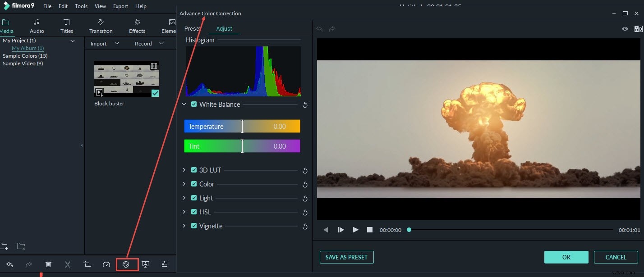The height and width of the screenshot is (277, 644).
Task: Uncheck the Vignette adjustment checkbox
Action: point(194,226)
